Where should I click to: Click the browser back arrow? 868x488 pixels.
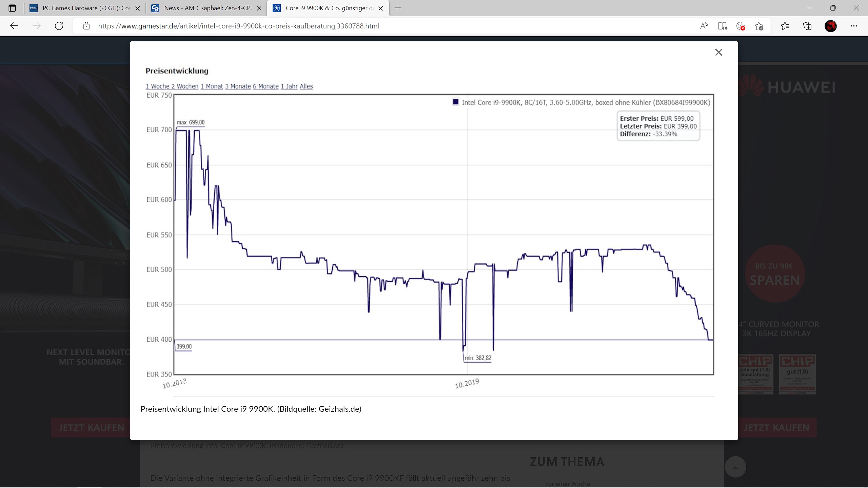[14, 26]
